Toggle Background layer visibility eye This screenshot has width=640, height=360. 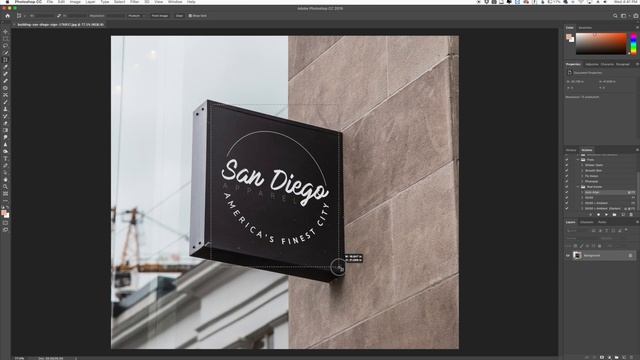568,256
